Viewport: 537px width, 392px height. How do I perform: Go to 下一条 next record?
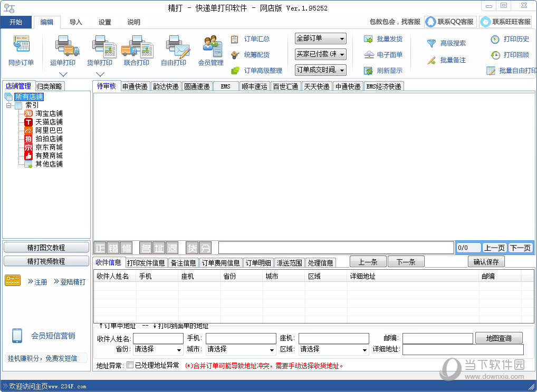pos(406,262)
